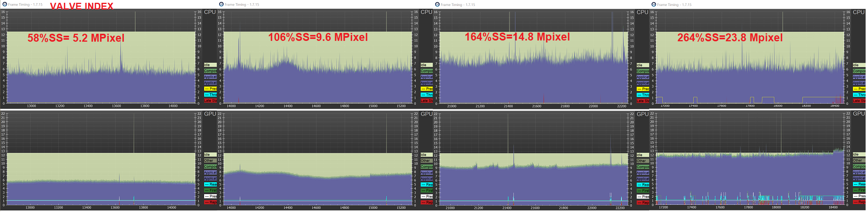The width and height of the screenshot is (868, 212).
Task: Select white Presents entry in 58%SS GPU legend
Action: click(210, 196)
